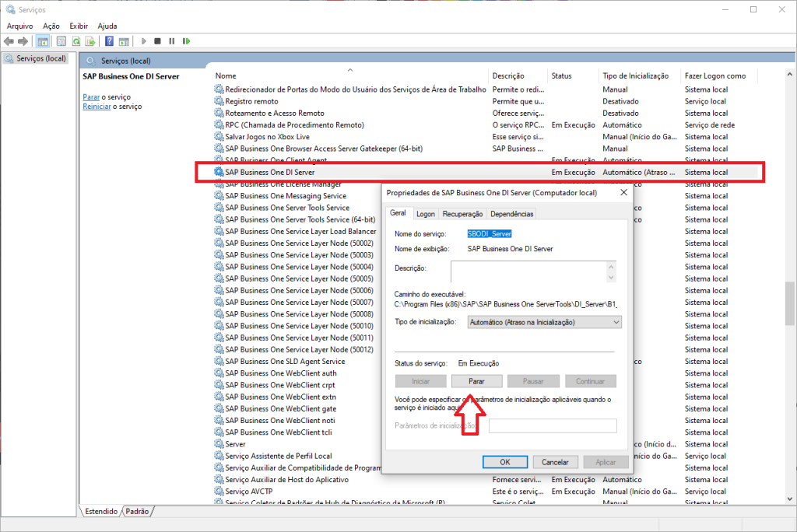The image size is (797, 532).
Task: Click the Restart Service toolbar icon
Action: (187, 41)
